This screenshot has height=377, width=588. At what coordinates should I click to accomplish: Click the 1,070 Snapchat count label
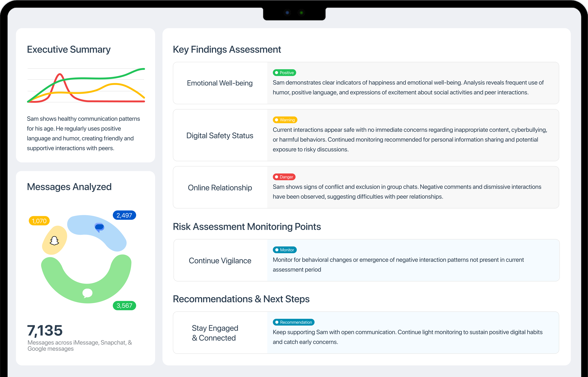pos(39,221)
